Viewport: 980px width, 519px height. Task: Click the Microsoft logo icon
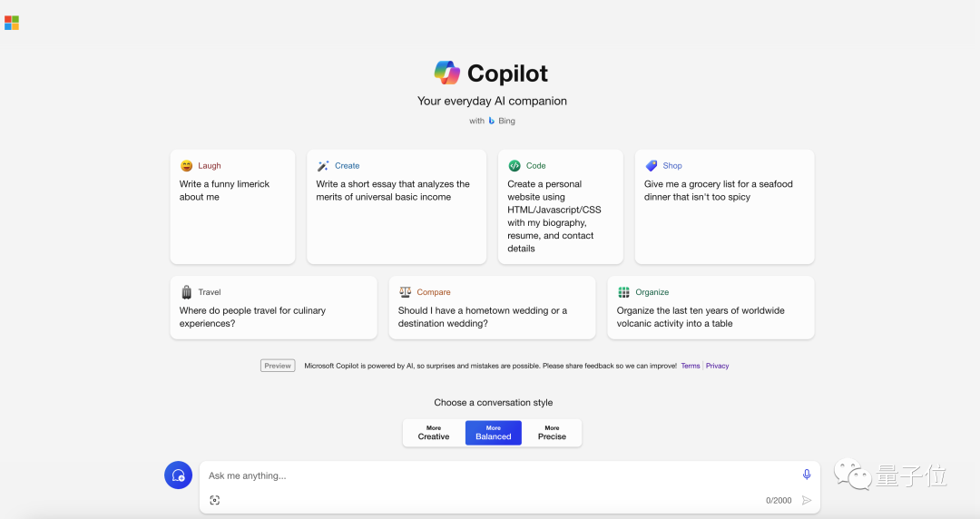point(12,23)
